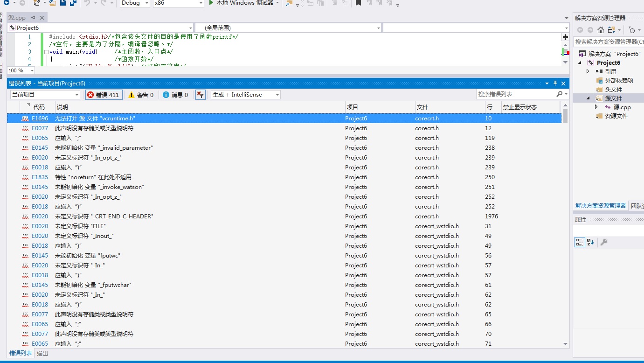This screenshot has height=363, width=644.
Task: Select the "_invalid_parameter" error row
Action: click(284, 148)
